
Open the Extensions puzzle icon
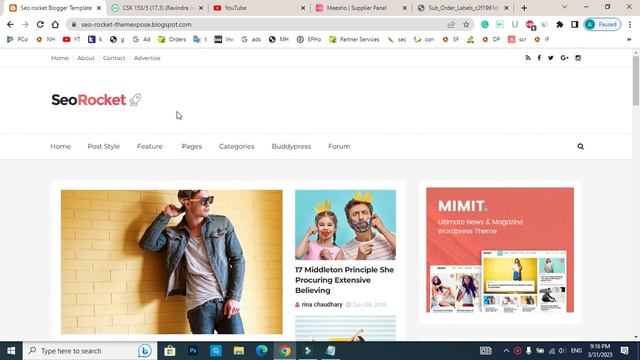tap(560, 24)
